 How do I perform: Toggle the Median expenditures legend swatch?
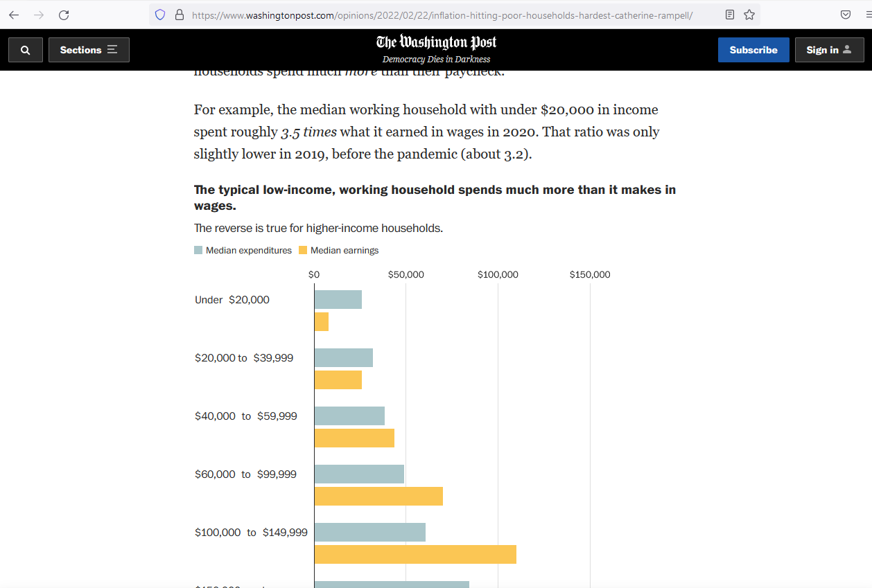coord(197,250)
